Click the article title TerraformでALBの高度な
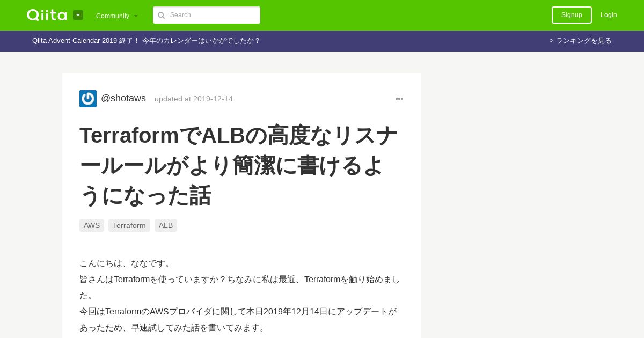Viewport: 644px width, 338px height. pyautogui.click(x=238, y=165)
